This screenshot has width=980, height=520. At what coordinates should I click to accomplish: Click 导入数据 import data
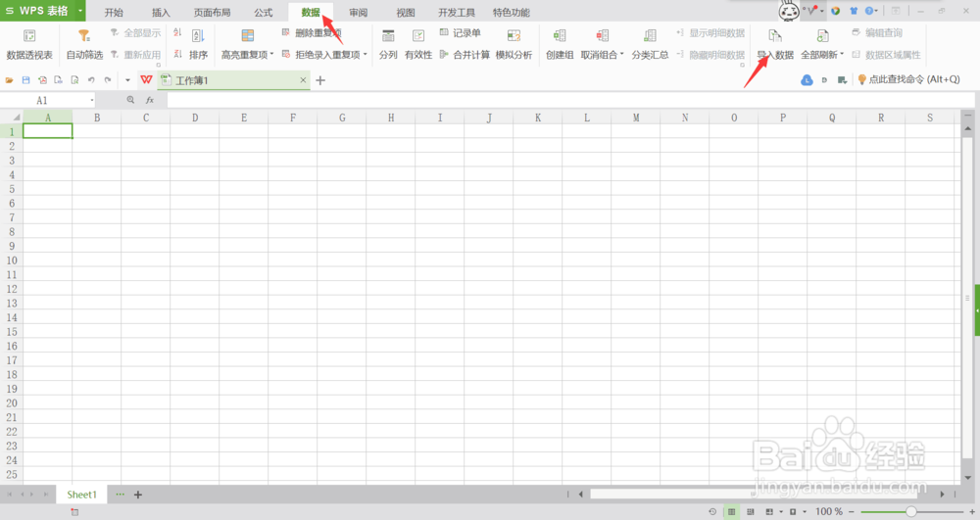coord(775,44)
